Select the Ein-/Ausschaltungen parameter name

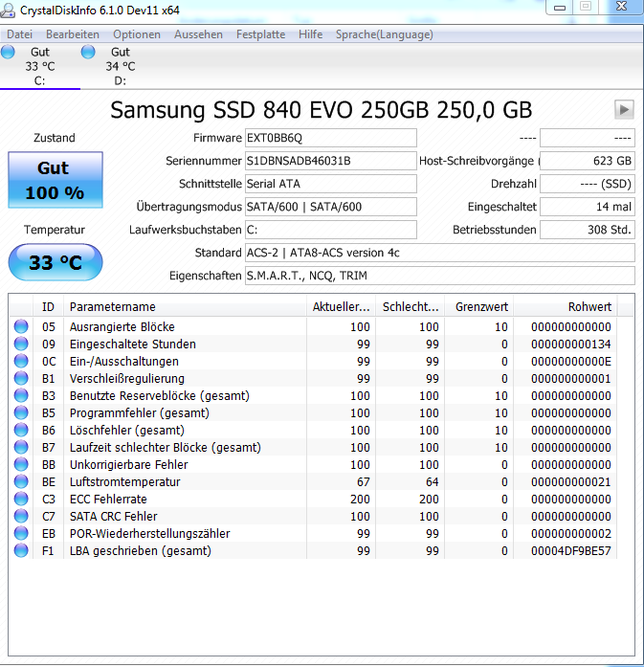click(124, 361)
